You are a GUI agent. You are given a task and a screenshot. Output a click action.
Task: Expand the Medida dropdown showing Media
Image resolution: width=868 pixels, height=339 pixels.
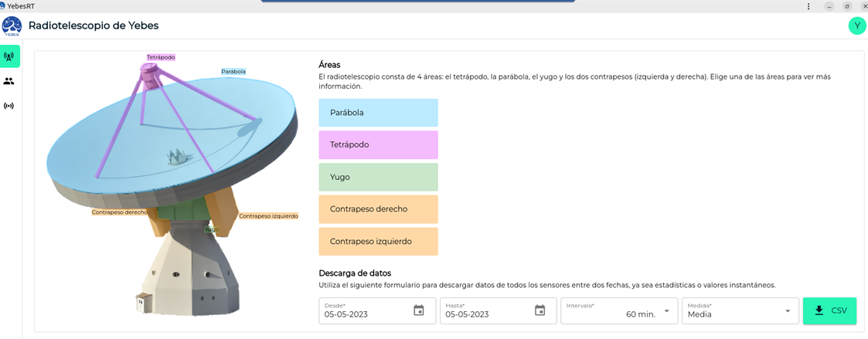tap(740, 310)
